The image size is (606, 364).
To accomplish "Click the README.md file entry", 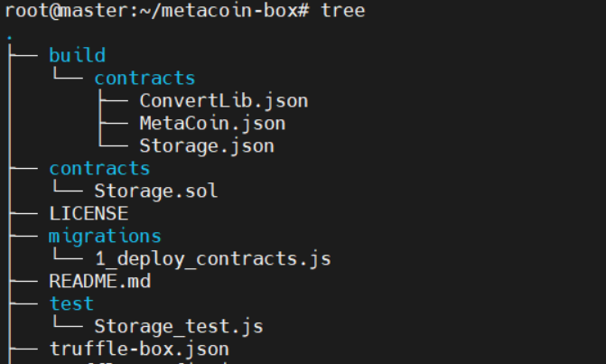I will pyautogui.click(x=99, y=281).
